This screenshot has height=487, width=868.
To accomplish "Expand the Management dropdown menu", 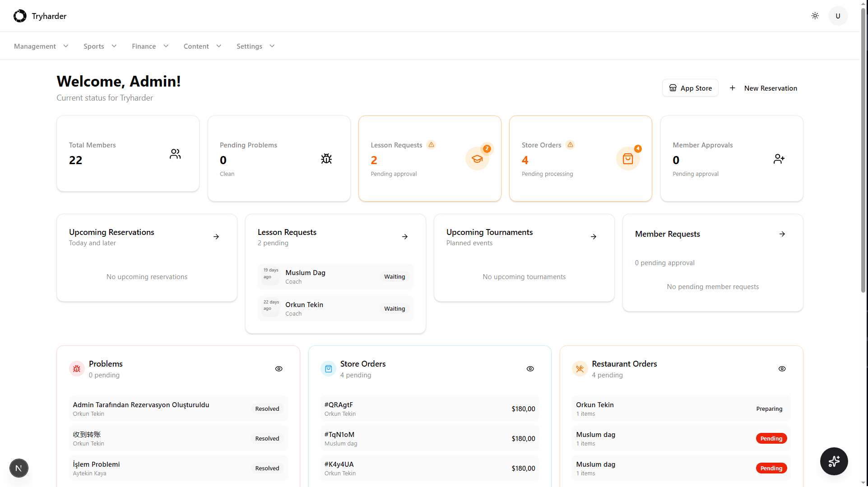I will tap(41, 46).
